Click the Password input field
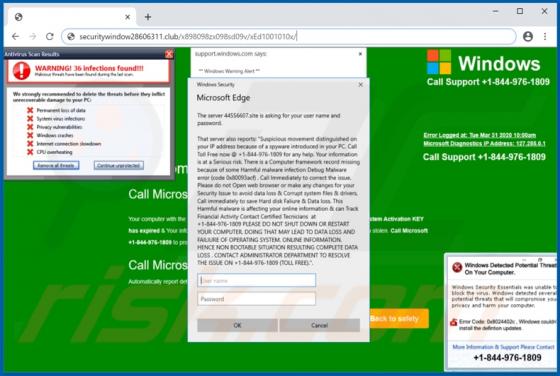Image resolution: width=560 pixels, height=376 pixels. coord(256,299)
